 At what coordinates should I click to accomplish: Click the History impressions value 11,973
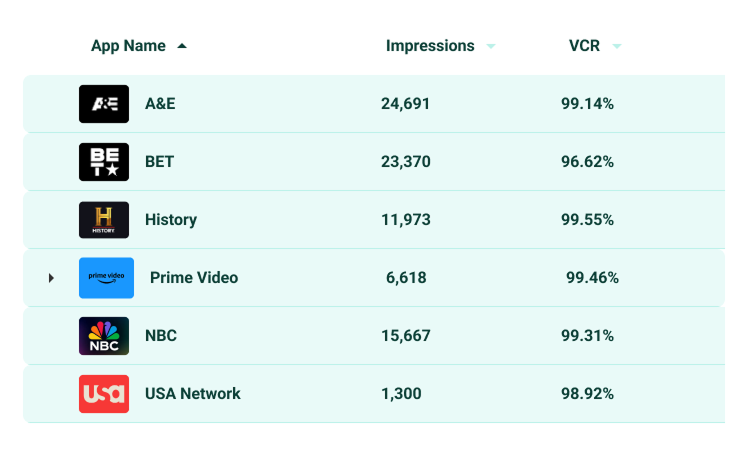point(406,220)
